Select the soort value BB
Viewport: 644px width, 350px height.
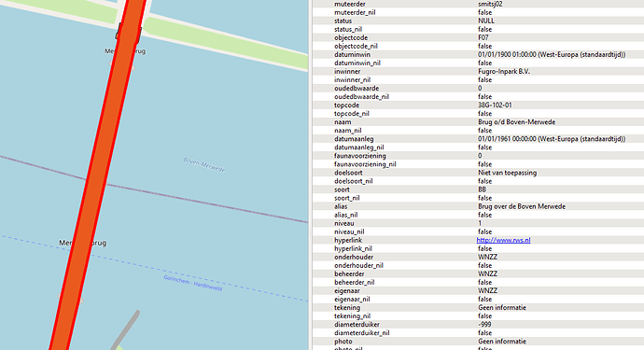(482, 189)
